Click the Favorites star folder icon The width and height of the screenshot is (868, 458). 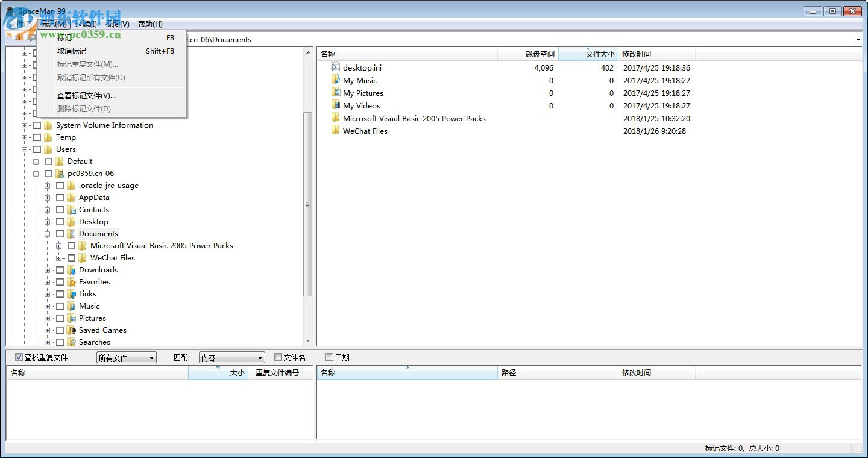click(71, 282)
